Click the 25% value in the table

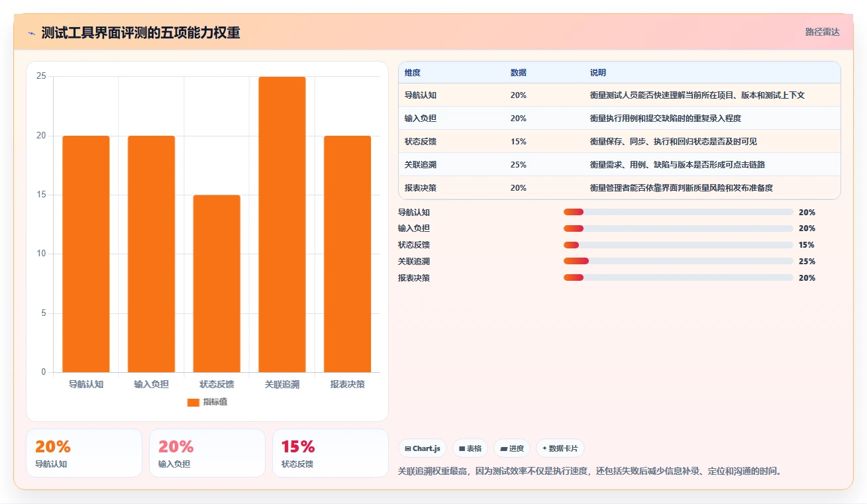[519, 165]
